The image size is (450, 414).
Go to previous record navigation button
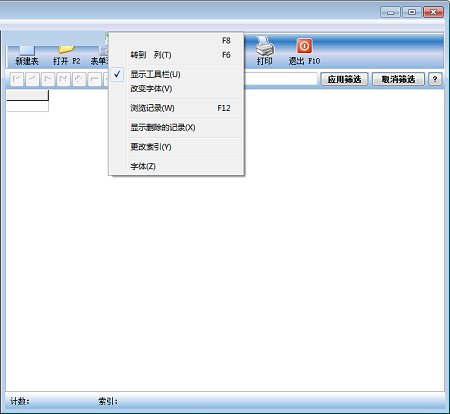coord(32,79)
